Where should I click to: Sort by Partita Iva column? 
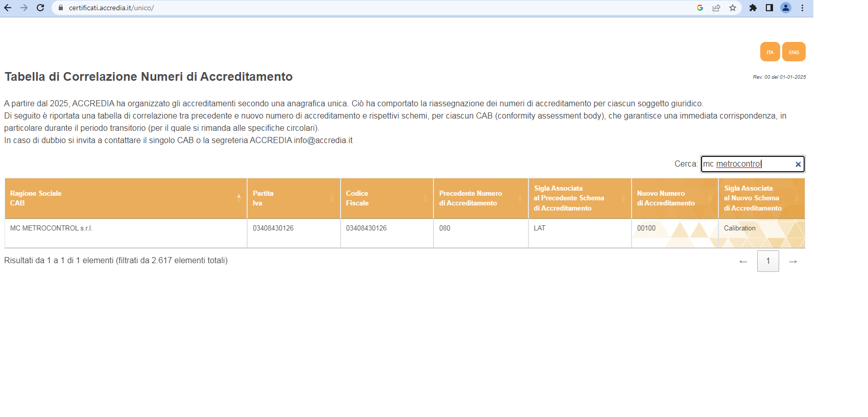tap(294, 198)
